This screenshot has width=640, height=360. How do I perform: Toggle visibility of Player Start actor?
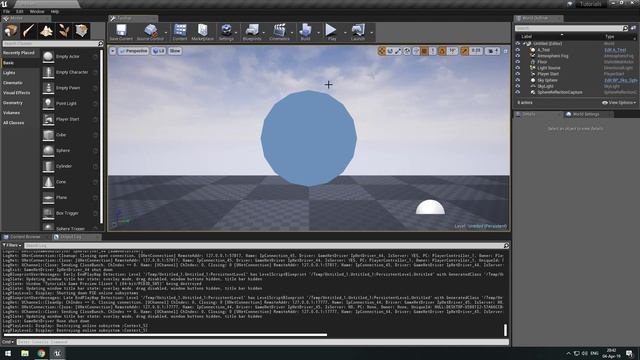pyautogui.click(x=518, y=74)
